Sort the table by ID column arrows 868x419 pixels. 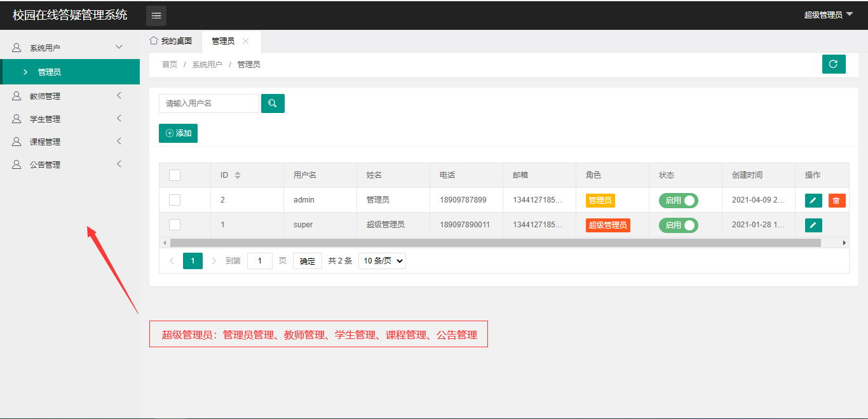(238, 175)
